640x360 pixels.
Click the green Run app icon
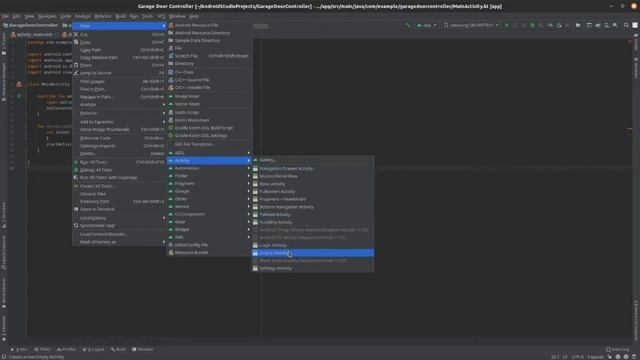(x=507, y=25)
